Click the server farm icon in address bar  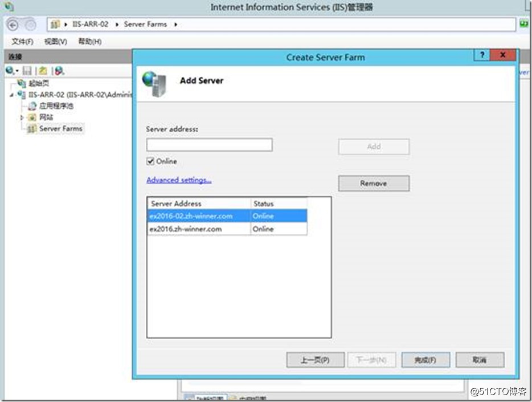pyautogui.click(x=55, y=25)
